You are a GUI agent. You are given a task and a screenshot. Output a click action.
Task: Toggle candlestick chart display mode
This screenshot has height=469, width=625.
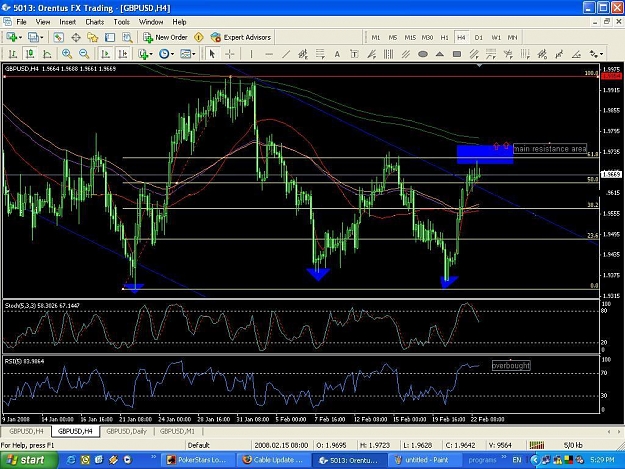[30, 54]
